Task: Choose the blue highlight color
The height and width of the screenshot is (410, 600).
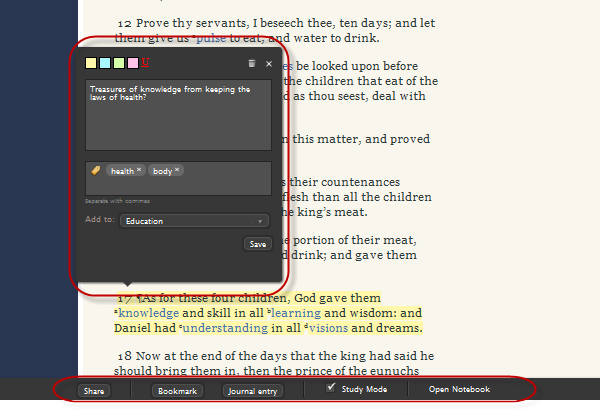Action: click(105, 63)
